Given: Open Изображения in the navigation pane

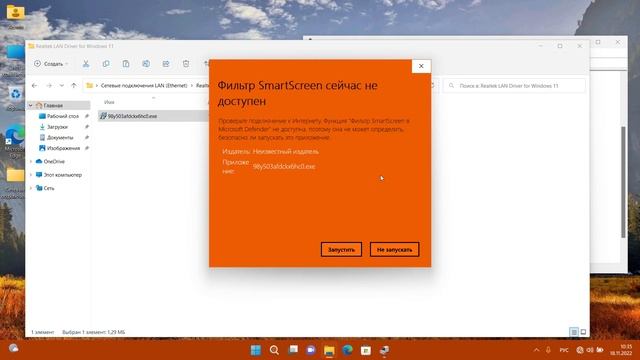Looking at the screenshot, I should [x=63, y=148].
